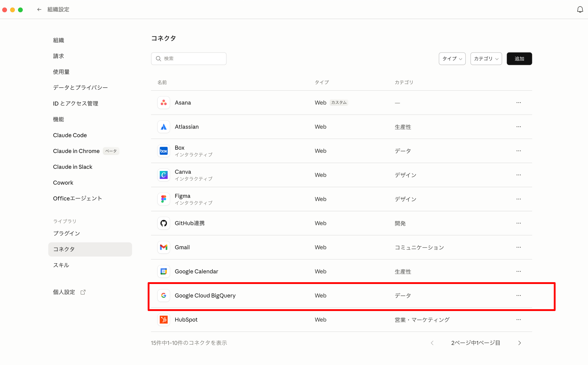Click the back arrow next to 組織設定

click(39, 9)
